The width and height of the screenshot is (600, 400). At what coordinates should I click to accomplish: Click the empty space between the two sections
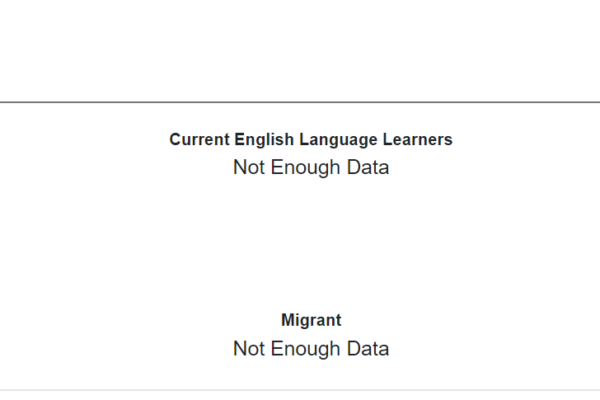[300, 245]
